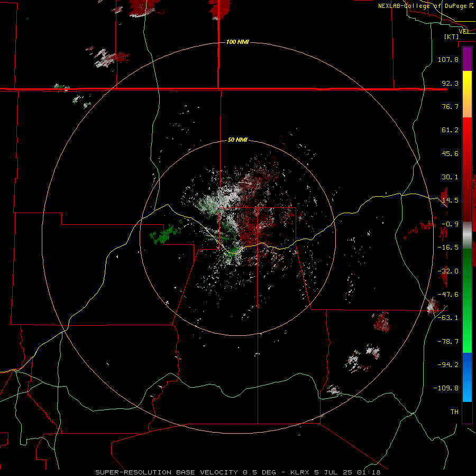This screenshot has width=476, height=476.
Task: Click the 14.5 velocity scale value
Action: 450,200
